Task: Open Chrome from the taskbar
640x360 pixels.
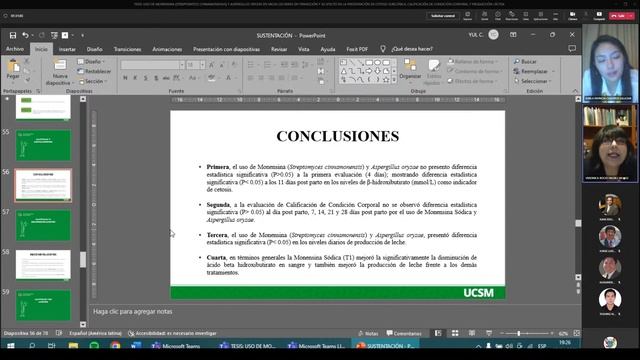Action: pos(115,346)
